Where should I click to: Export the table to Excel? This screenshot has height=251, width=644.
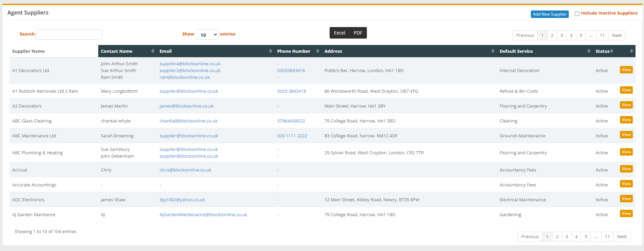pos(339,33)
